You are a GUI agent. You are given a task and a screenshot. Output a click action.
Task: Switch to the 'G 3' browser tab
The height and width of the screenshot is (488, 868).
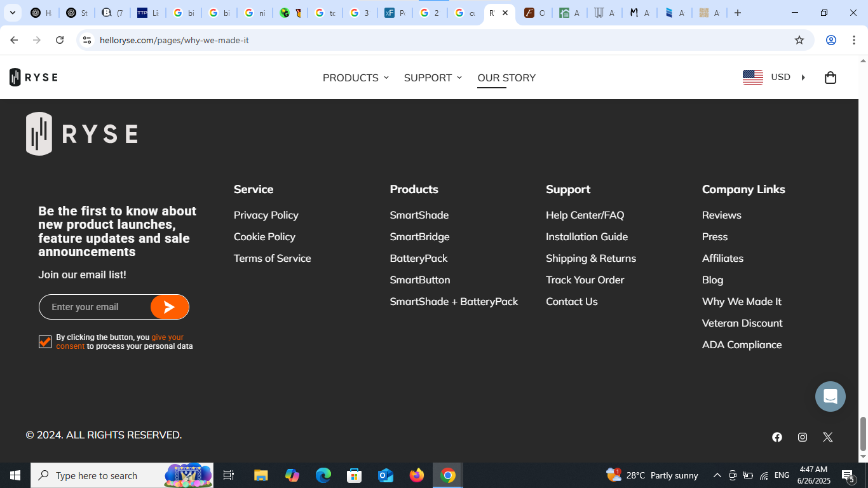tap(359, 13)
